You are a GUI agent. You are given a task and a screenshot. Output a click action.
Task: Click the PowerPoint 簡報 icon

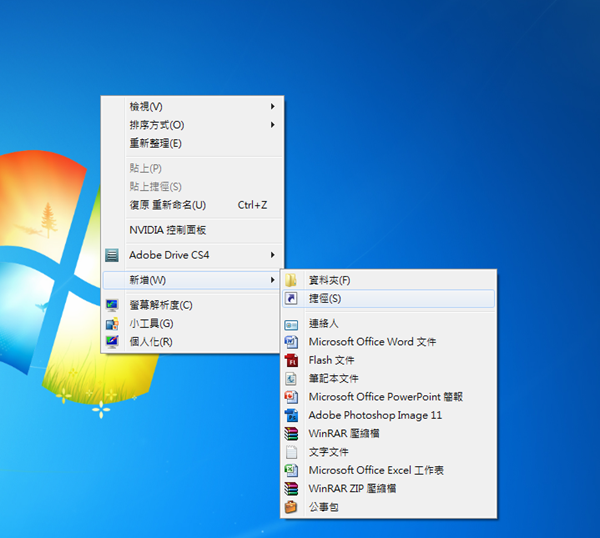click(291, 397)
